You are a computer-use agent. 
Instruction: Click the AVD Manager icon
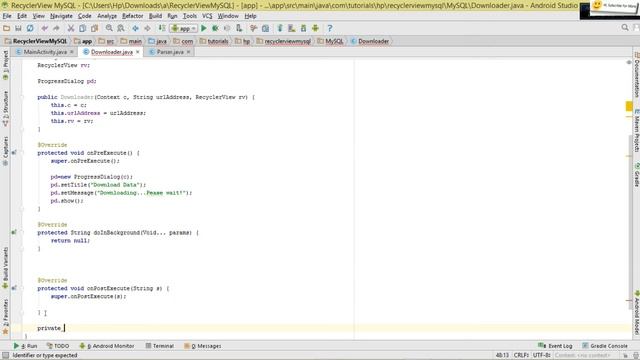(x=291, y=28)
